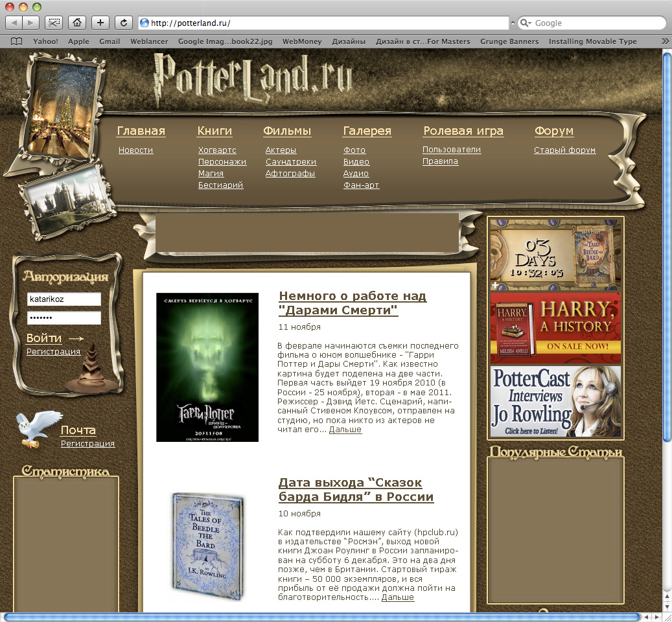Click Регистрация under the login form
Screen dimensions: 672x622
pyautogui.click(x=53, y=352)
